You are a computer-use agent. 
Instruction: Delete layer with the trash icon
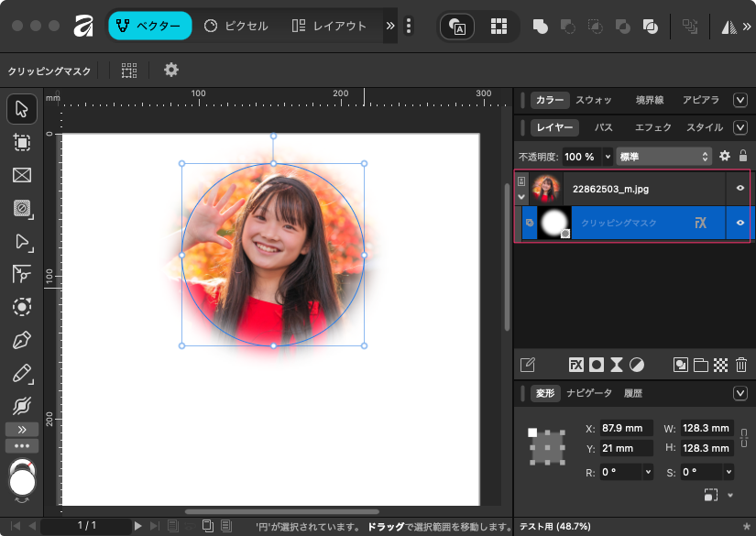click(x=740, y=365)
